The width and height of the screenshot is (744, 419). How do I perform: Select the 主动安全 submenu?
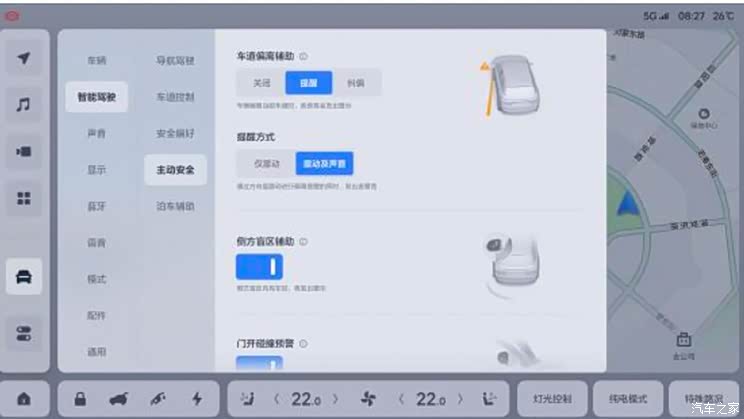[176, 170]
